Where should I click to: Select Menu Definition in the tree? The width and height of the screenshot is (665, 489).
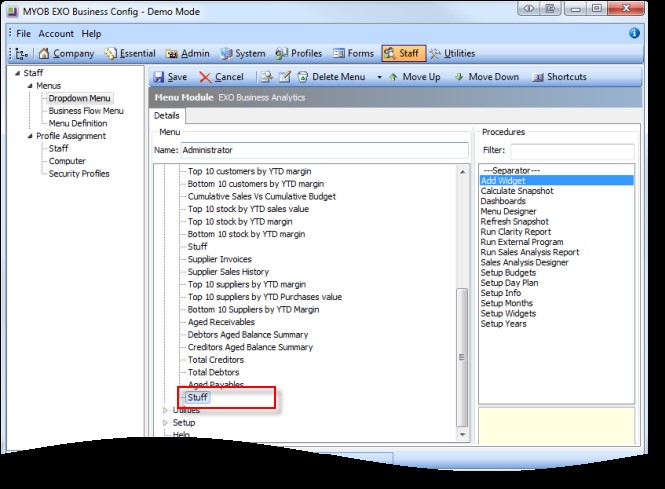pyautogui.click(x=78, y=123)
